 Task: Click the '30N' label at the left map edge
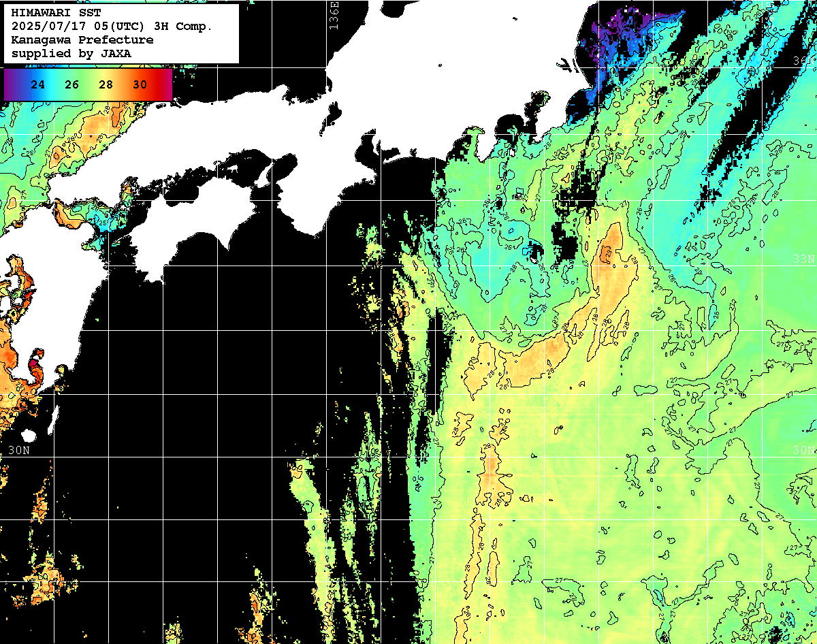(18, 450)
